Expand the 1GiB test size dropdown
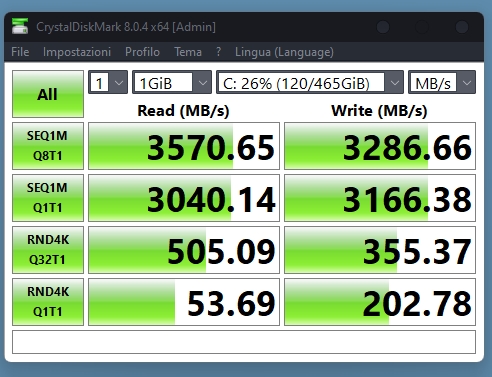492x377 pixels. [x=172, y=82]
